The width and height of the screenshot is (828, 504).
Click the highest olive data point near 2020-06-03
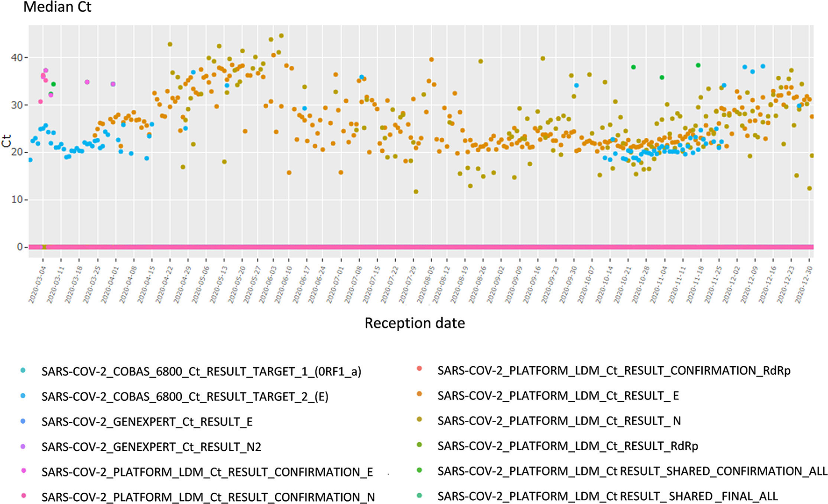[x=280, y=35]
